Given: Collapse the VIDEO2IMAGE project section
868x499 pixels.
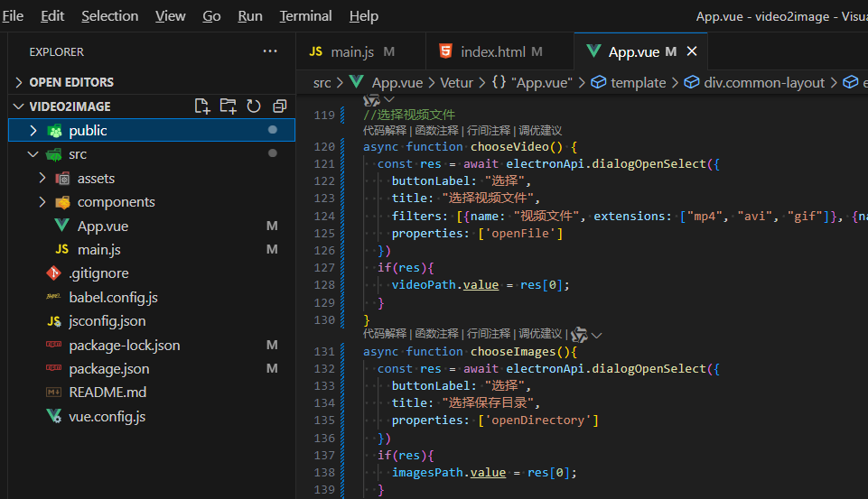Looking at the screenshot, I should [x=18, y=106].
